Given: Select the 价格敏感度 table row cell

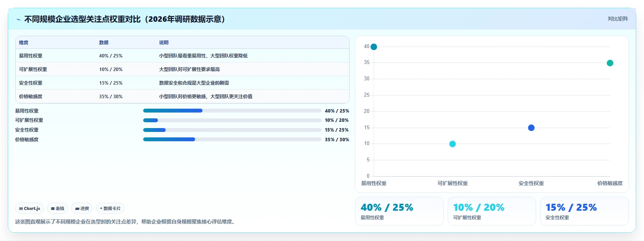Looking at the screenshot, I should point(31,97).
